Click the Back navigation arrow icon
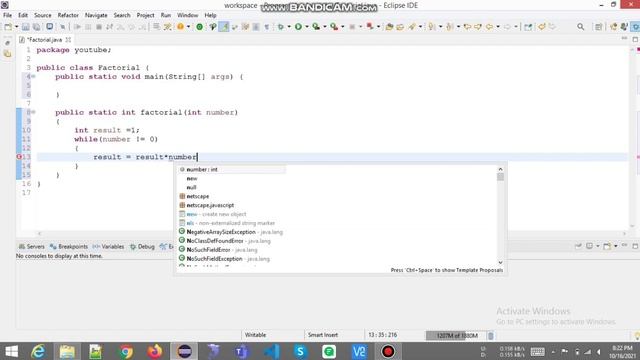The width and height of the screenshot is (640, 360). pyautogui.click(x=489, y=27)
